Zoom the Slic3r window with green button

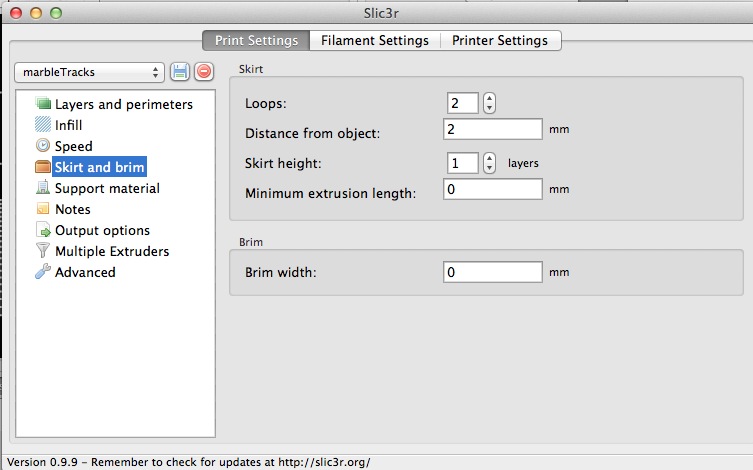(x=56, y=13)
